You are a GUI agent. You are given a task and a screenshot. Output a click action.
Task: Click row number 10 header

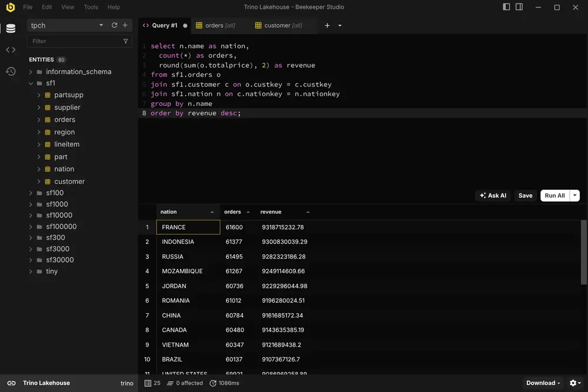click(147, 360)
